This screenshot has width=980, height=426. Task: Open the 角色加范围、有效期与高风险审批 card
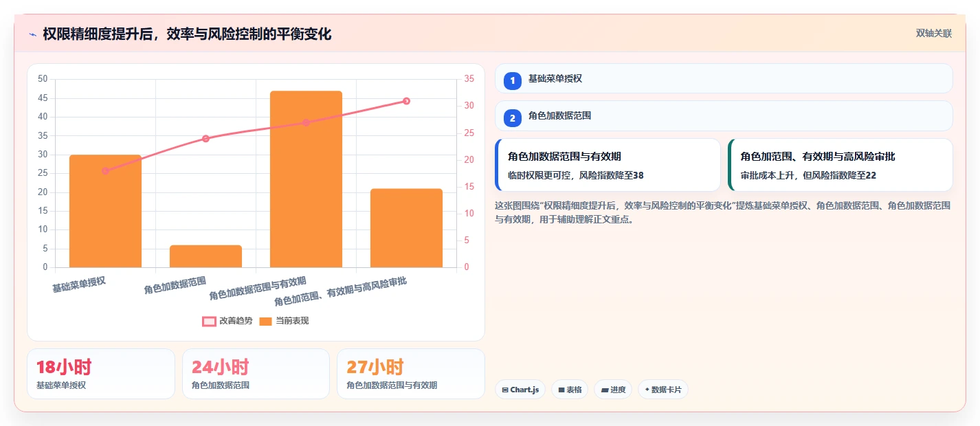840,165
